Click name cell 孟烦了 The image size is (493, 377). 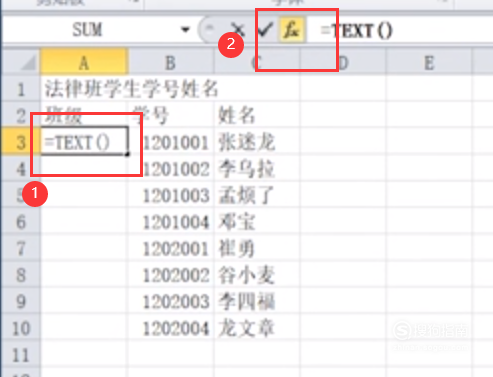tap(257, 195)
